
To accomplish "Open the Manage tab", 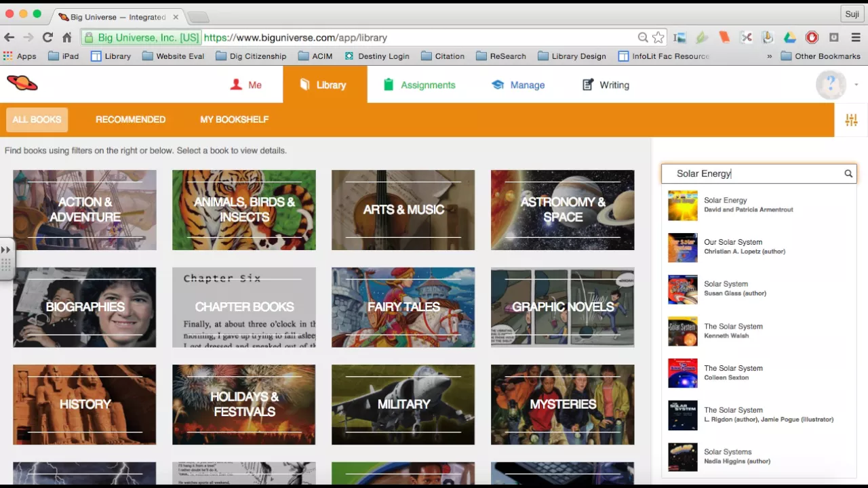I will (519, 85).
